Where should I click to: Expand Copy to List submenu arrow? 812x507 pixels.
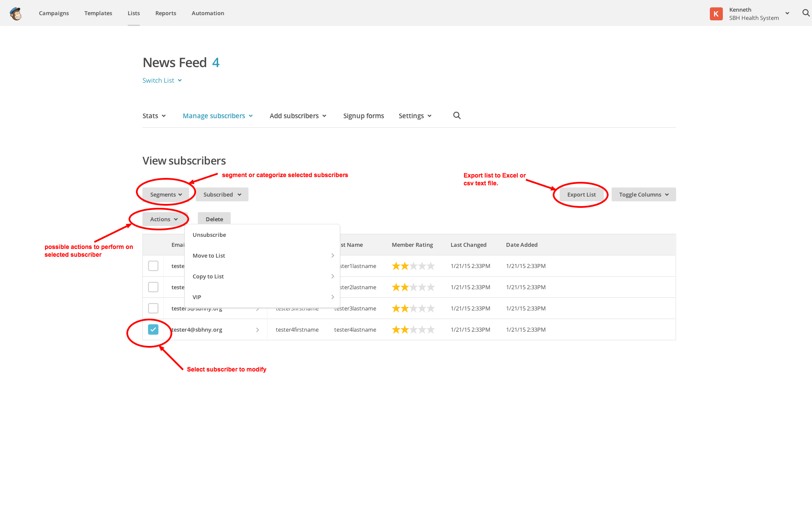[x=332, y=276]
